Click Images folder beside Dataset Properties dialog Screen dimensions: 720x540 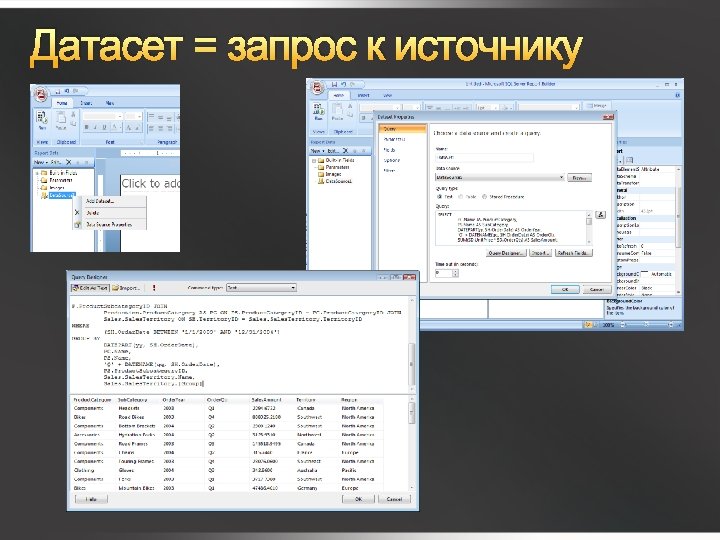pyautogui.click(x=330, y=174)
